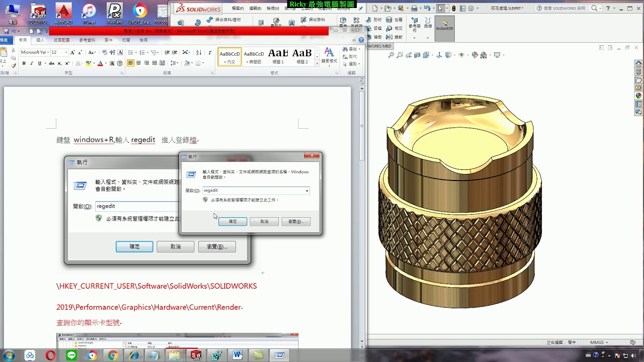Click View Settings monitor icon in viewport
Viewport: 644px width, 362px height.
tap(497, 55)
